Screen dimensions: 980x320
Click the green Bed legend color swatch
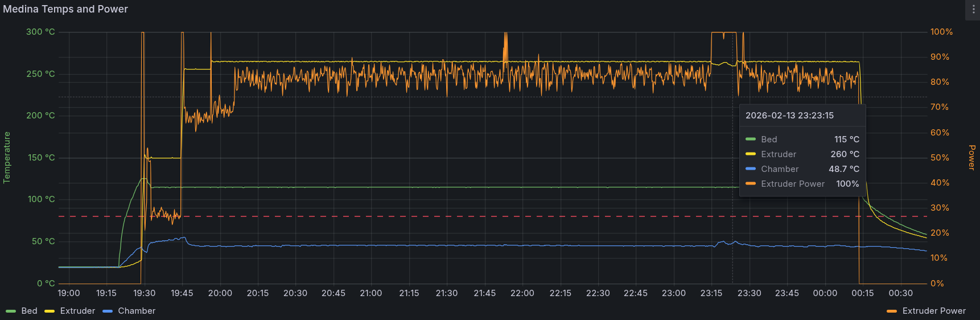11,311
